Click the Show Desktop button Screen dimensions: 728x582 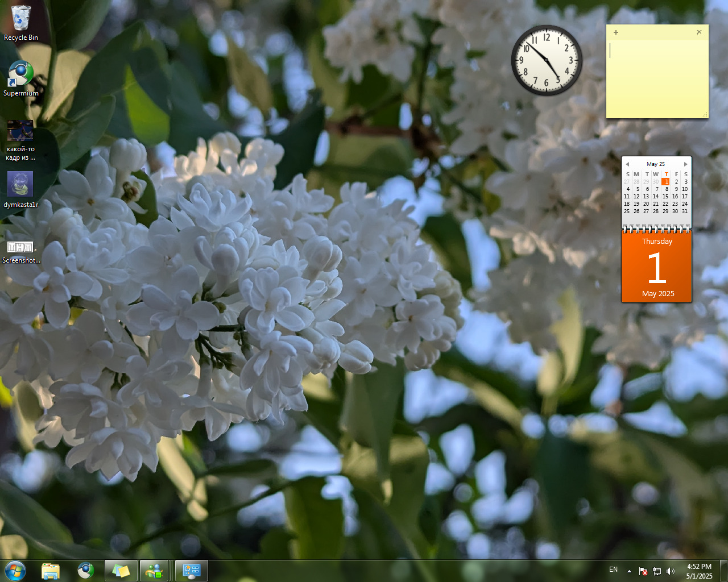tap(724, 571)
